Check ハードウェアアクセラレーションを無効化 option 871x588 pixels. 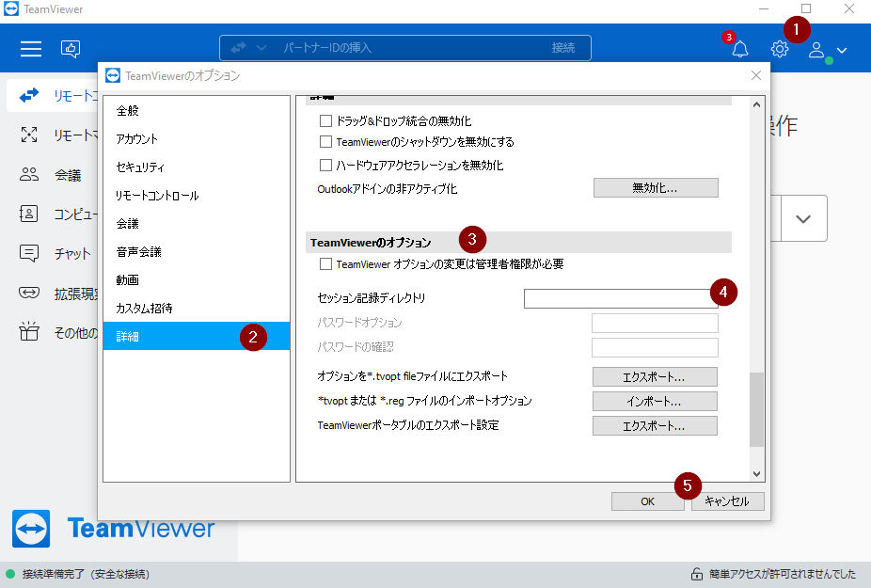click(x=325, y=165)
